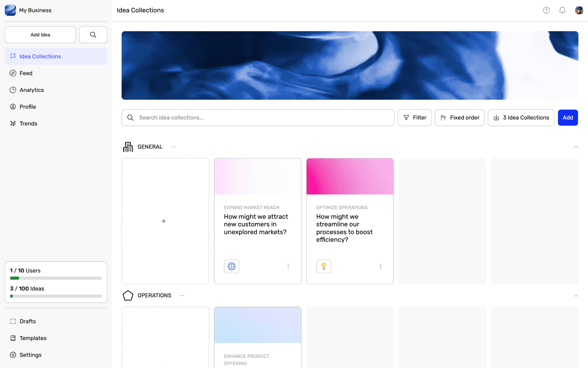Go to Idea Collections in sidebar
This screenshot has width=588, height=368.
tap(56, 56)
